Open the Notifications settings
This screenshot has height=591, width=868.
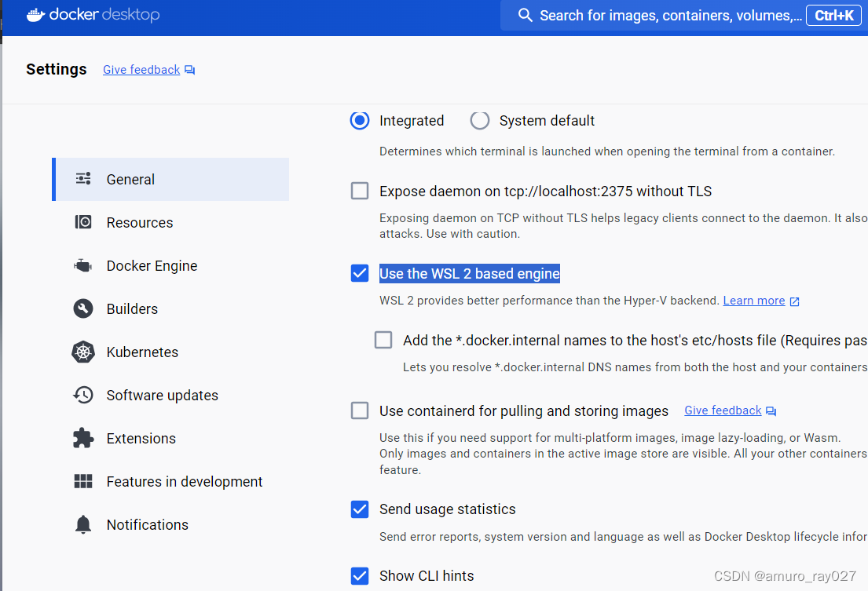tap(170, 524)
